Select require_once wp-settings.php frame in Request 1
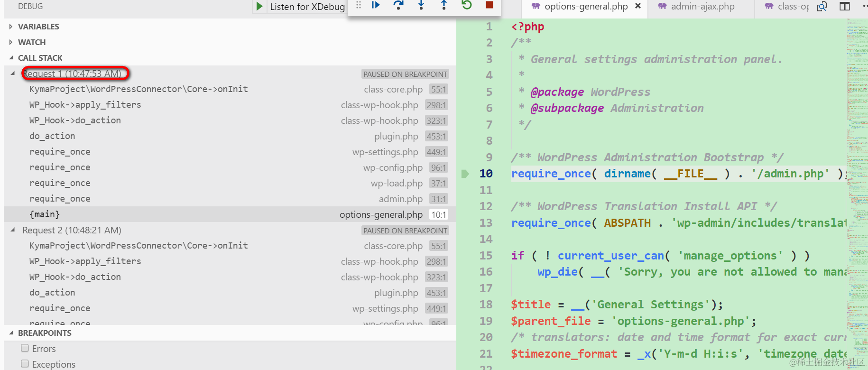 tap(230, 152)
